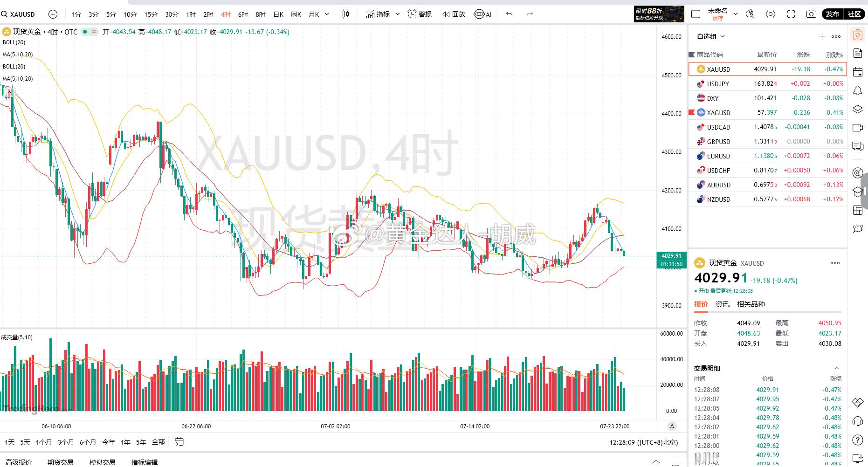Open the 资讯 tab
This screenshot has height=467, width=868.
click(x=723, y=304)
